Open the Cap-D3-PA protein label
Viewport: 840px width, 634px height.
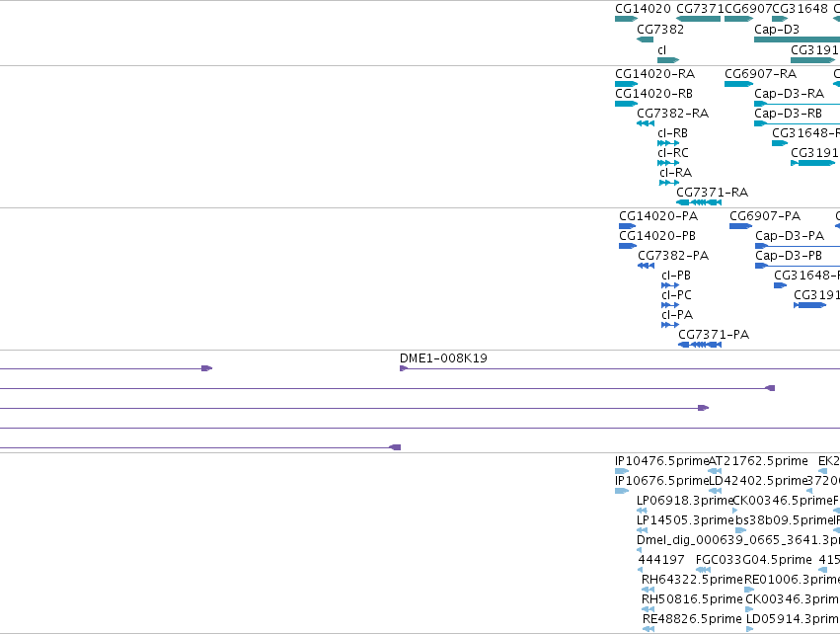[x=790, y=236]
